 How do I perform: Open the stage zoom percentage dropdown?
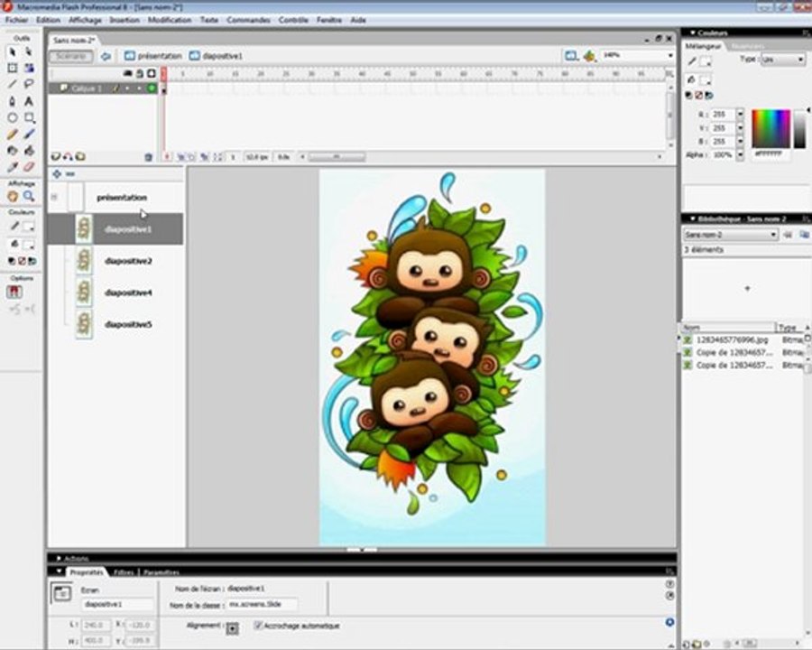670,55
